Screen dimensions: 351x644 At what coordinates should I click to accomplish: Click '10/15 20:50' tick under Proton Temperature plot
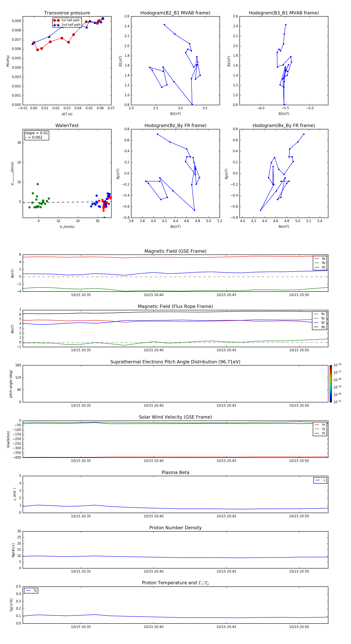299,627
